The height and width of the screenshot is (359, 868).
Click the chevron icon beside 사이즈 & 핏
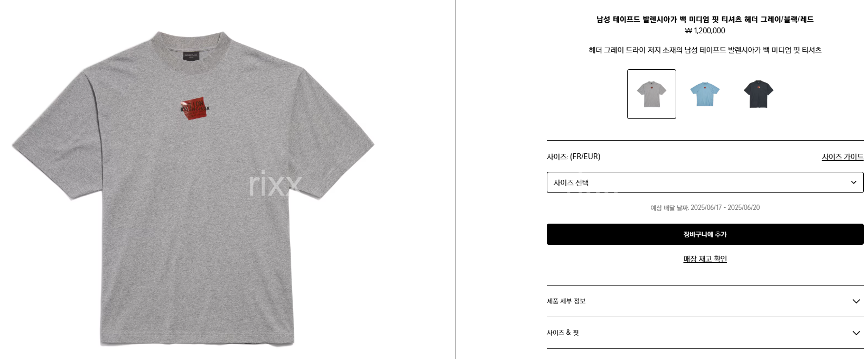[x=856, y=333]
